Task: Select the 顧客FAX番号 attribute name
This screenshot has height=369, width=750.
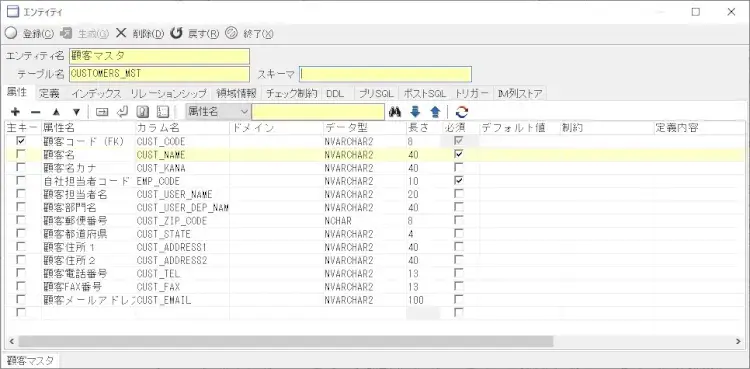Action: 73,287
